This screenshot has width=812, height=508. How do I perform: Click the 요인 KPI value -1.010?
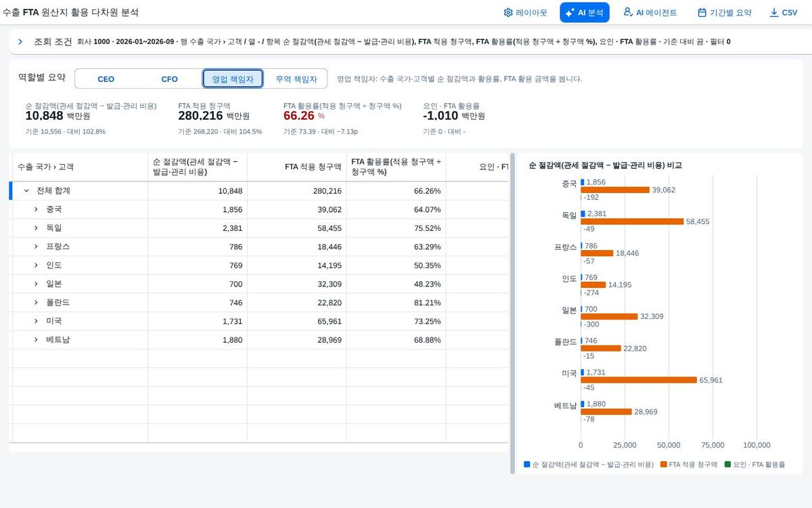pyautogui.click(x=441, y=116)
